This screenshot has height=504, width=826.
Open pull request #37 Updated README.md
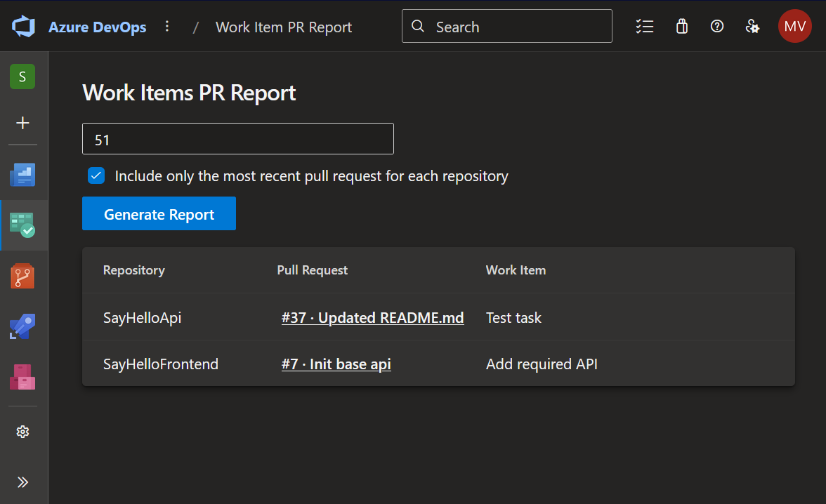[x=372, y=317]
